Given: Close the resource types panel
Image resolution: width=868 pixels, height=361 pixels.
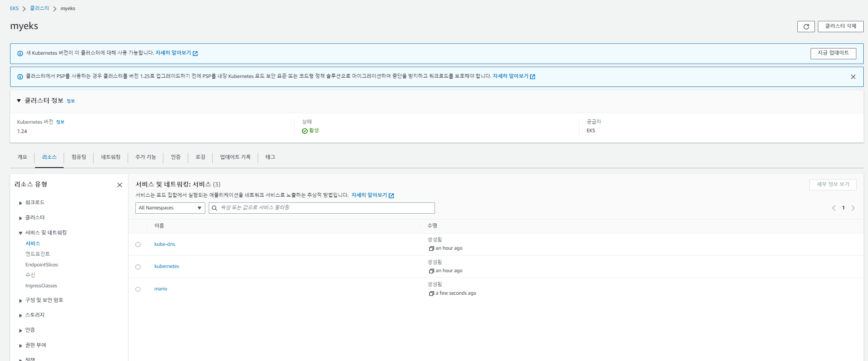Looking at the screenshot, I should point(120,185).
